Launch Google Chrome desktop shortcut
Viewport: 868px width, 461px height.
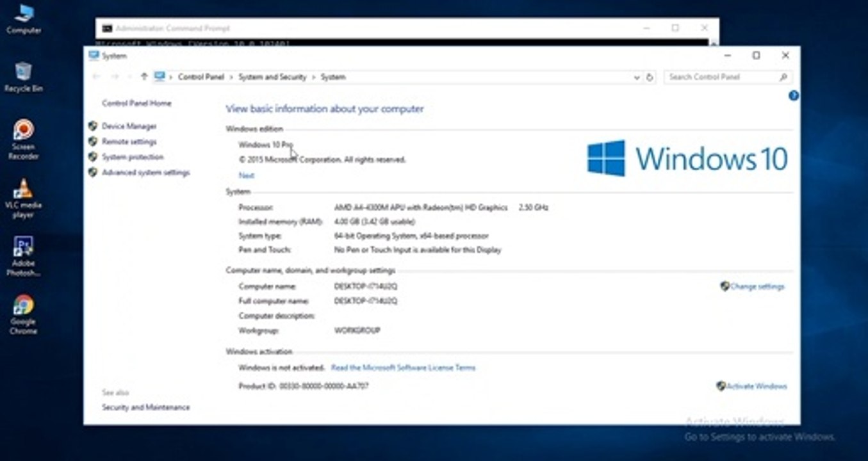click(x=24, y=315)
